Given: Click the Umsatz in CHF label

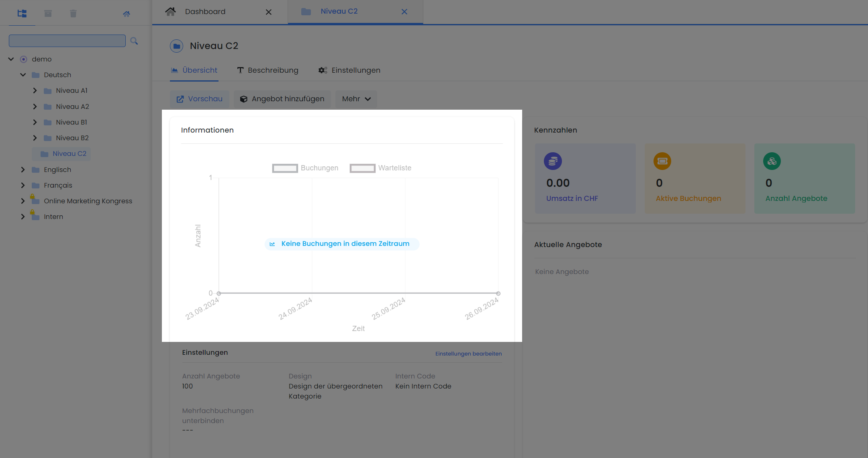Looking at the screenshot, I should (572, 198).
